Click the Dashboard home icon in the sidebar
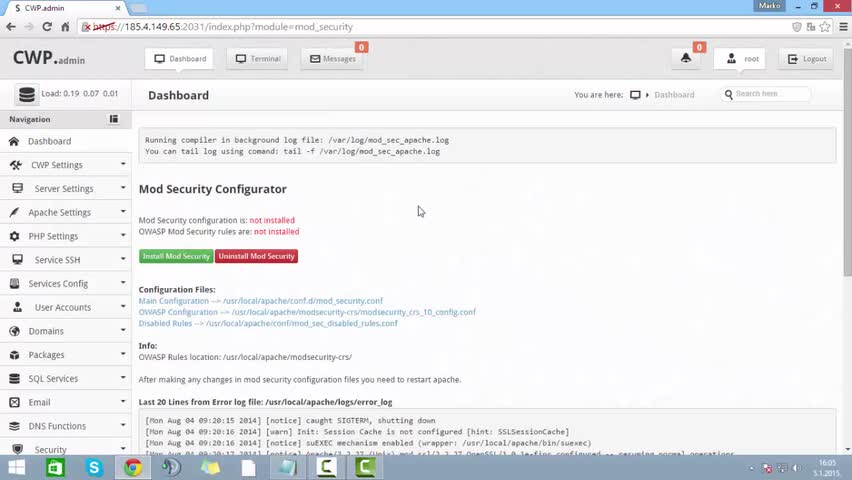 (14, 141)
